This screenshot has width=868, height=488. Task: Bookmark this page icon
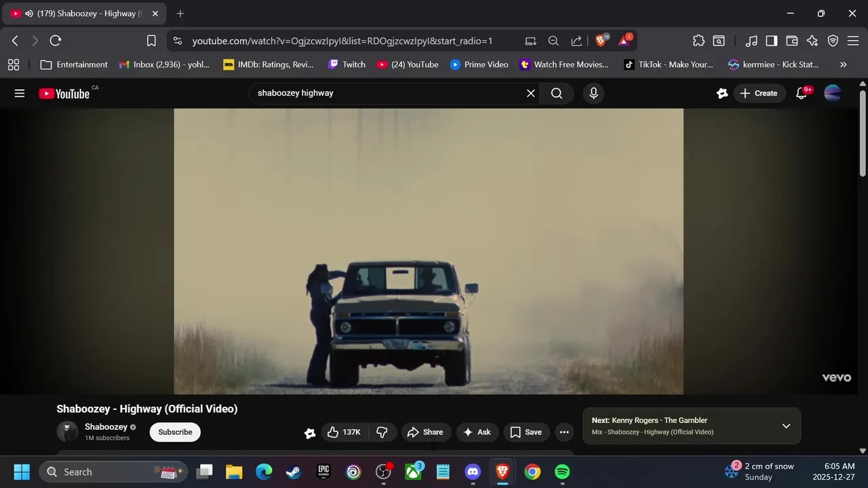[151, 41]
